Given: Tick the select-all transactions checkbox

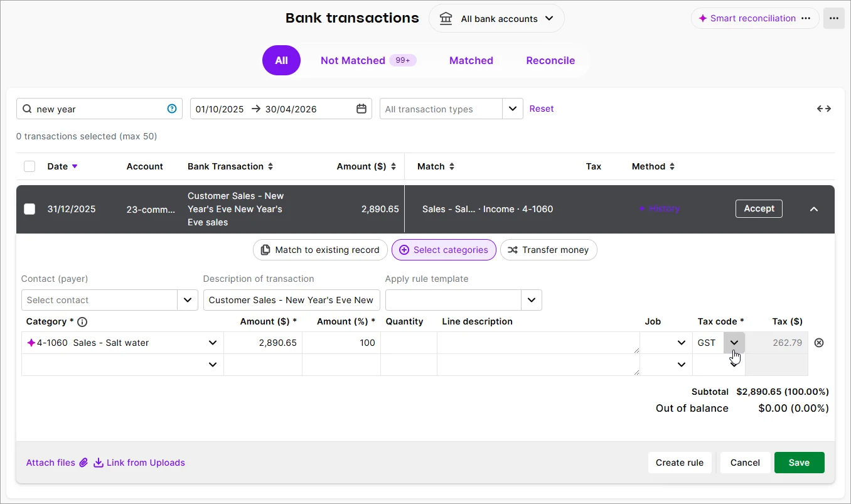Looking at the screenshot, I should click(x=29, y=166).
